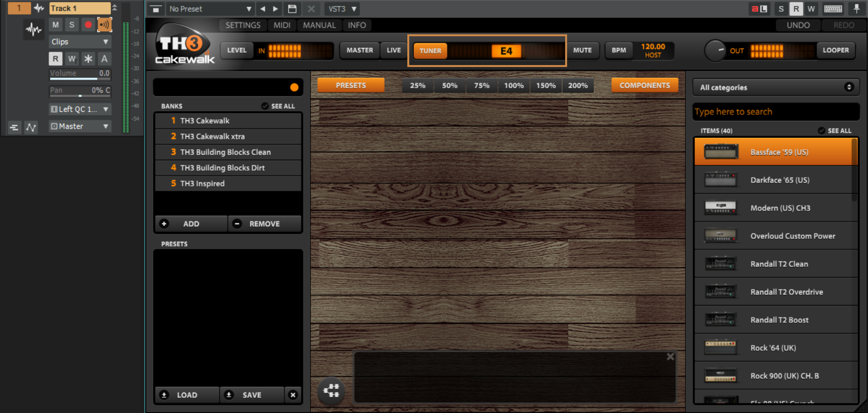
Task: Close the bottom info panel with X
Action: click(670, 357)
